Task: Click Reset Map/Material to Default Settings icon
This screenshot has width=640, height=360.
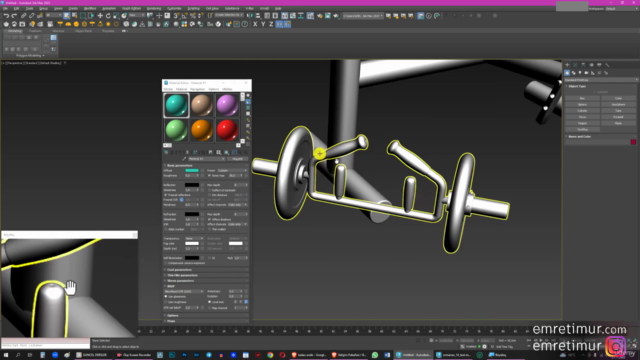Action: click(187, 152)
